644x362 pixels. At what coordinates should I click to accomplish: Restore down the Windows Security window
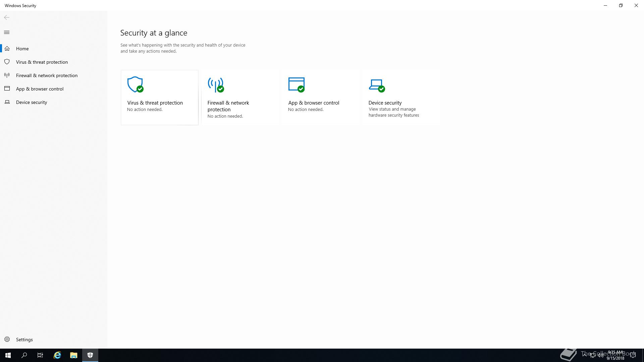[621, 5]
